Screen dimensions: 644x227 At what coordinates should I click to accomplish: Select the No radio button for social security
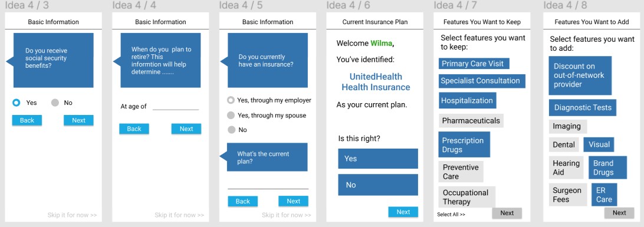[55, 103]
